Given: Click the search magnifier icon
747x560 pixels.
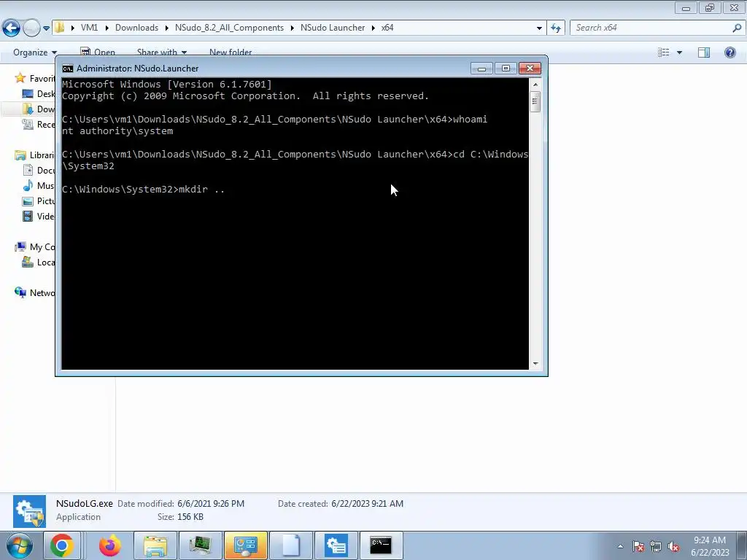Looking at the screenshot, I should pyautogui.click(x=737, y=28).
